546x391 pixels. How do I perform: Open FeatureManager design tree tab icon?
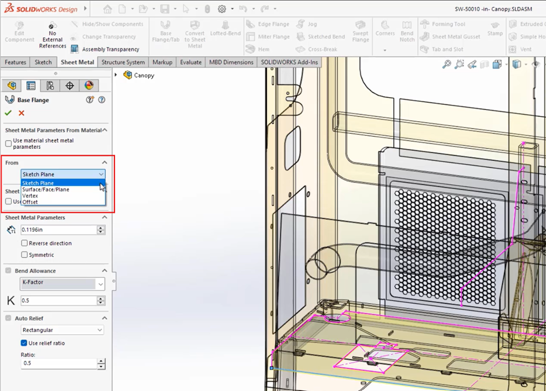(11, 85)
